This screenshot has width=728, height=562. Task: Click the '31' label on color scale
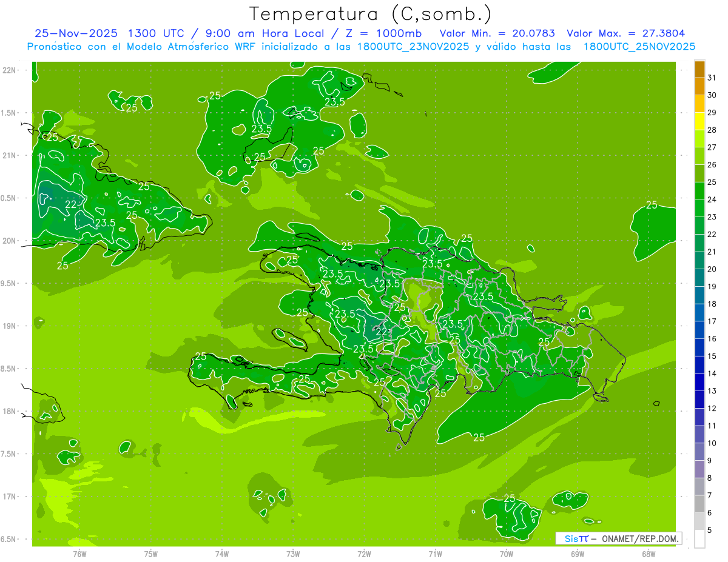[712, 78]
